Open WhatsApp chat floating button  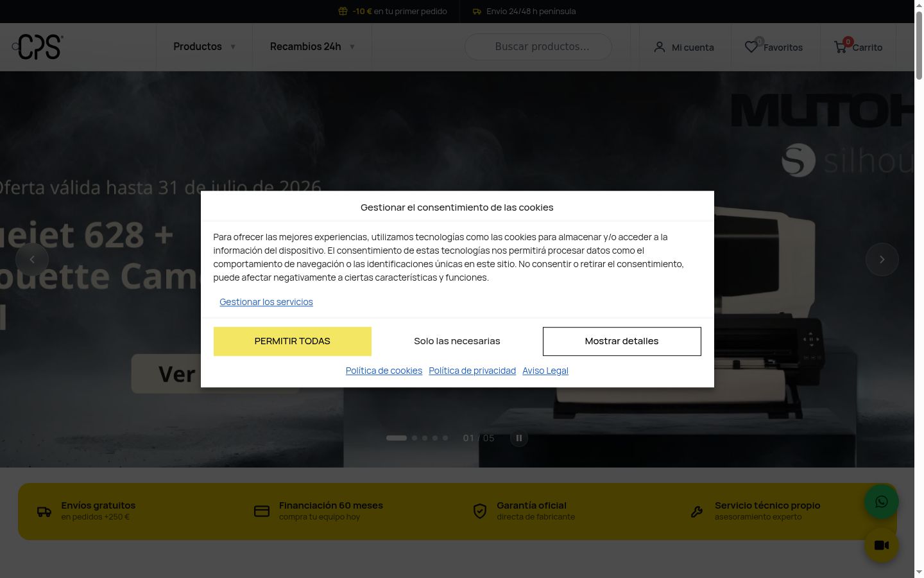click(882, 502)
